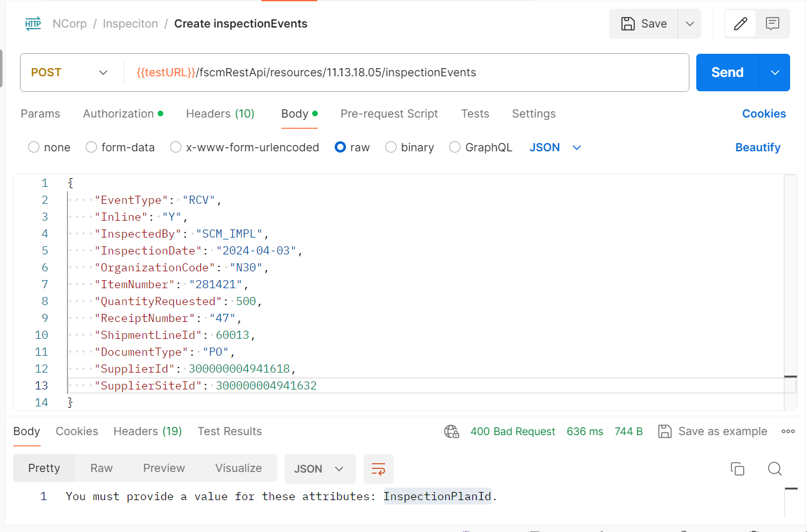Click the HTTP collection icon
The height and width of the screenshot is (532, 807).
(x=33, y=23)
